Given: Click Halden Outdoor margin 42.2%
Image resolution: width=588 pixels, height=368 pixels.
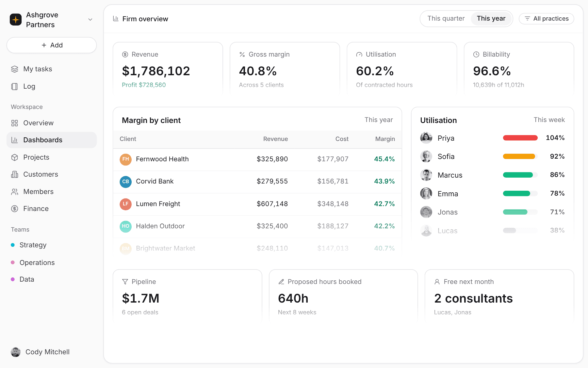Looking at the screenshot, I should click(x=384, y=226).
